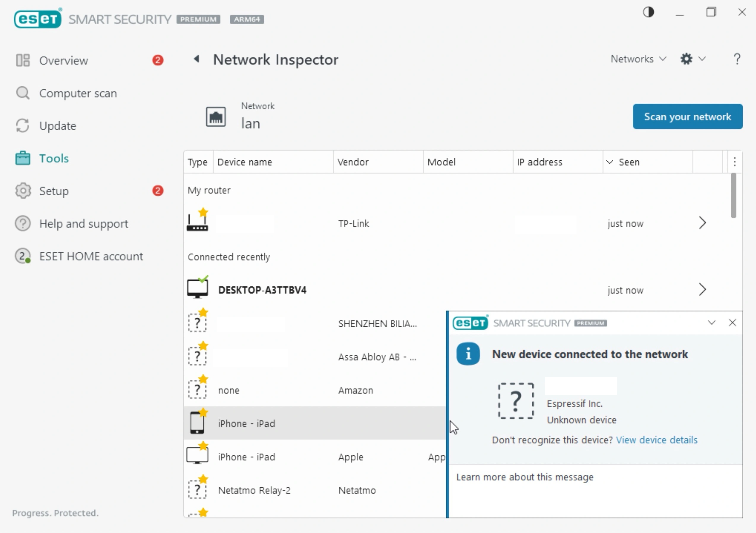Click Learn more about this message

525,477
